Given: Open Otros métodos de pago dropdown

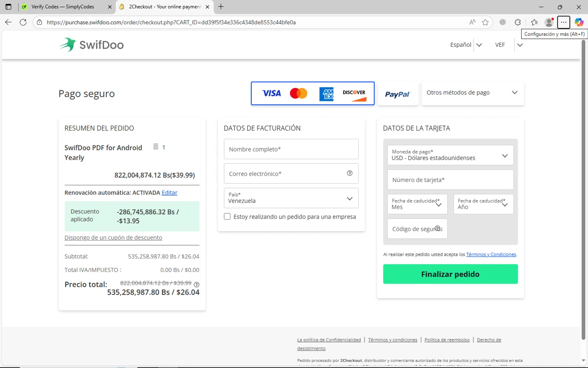Looking at the screenshot, I should [x=472, y=93].
